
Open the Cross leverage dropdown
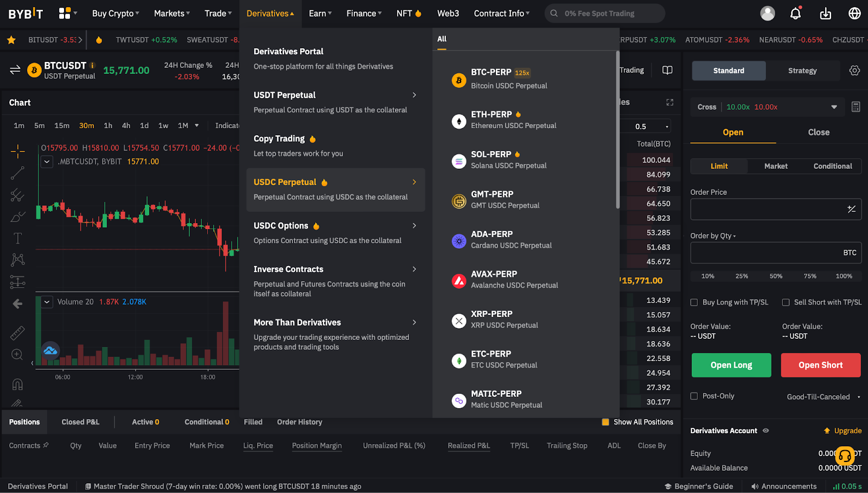(x=767, y=107)
